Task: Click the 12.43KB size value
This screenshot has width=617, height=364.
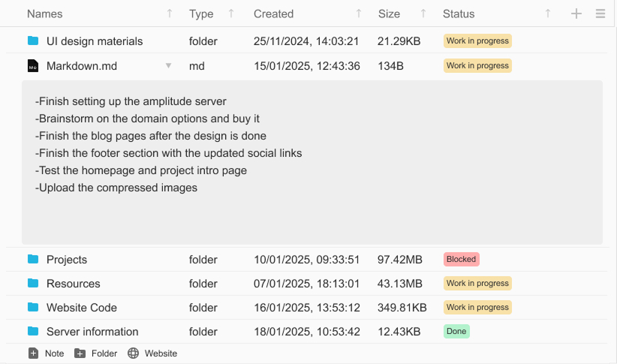Action: (x=399, y=331)
